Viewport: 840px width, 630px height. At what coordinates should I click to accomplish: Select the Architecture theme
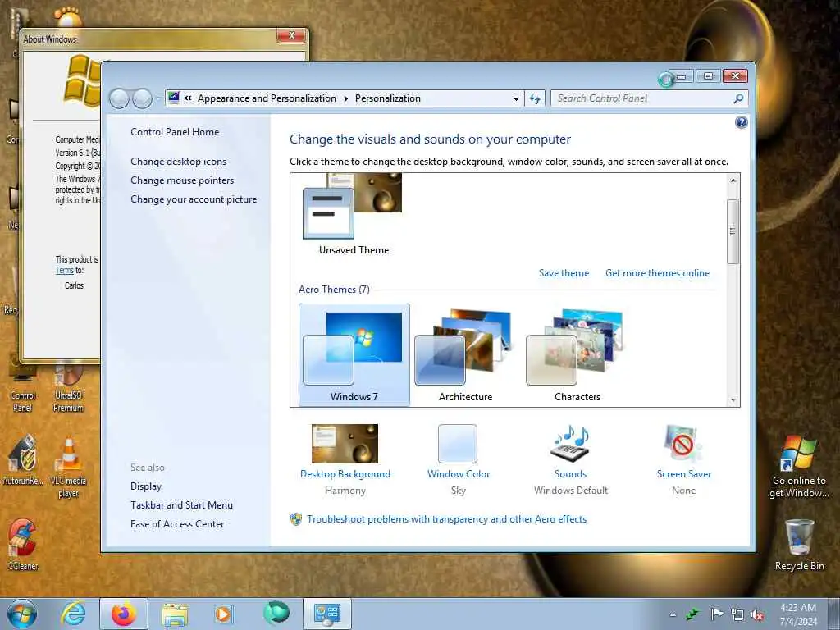[465, 355]
